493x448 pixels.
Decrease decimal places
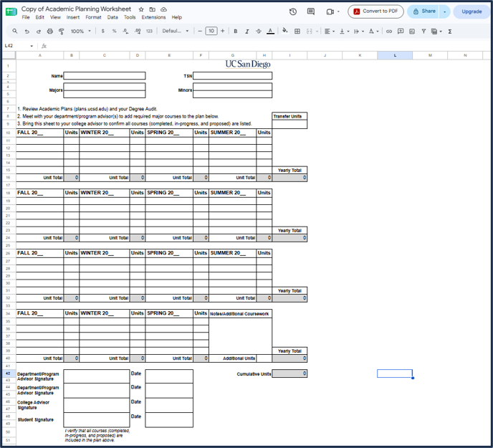coord(125,31)
